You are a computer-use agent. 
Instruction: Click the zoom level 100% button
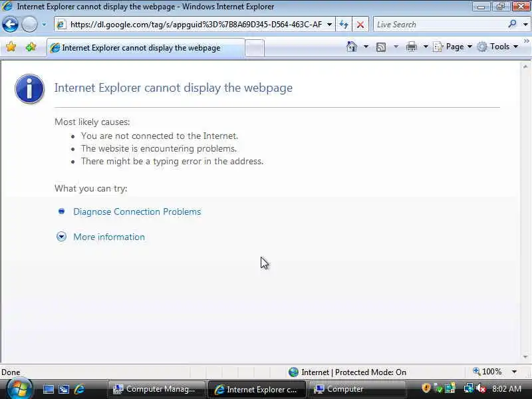pyautogui.click(x=487, y=372)
